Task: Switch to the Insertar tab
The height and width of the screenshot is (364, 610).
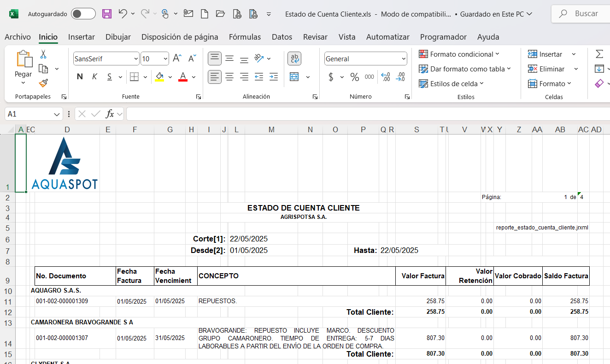Action: [82, 37]
